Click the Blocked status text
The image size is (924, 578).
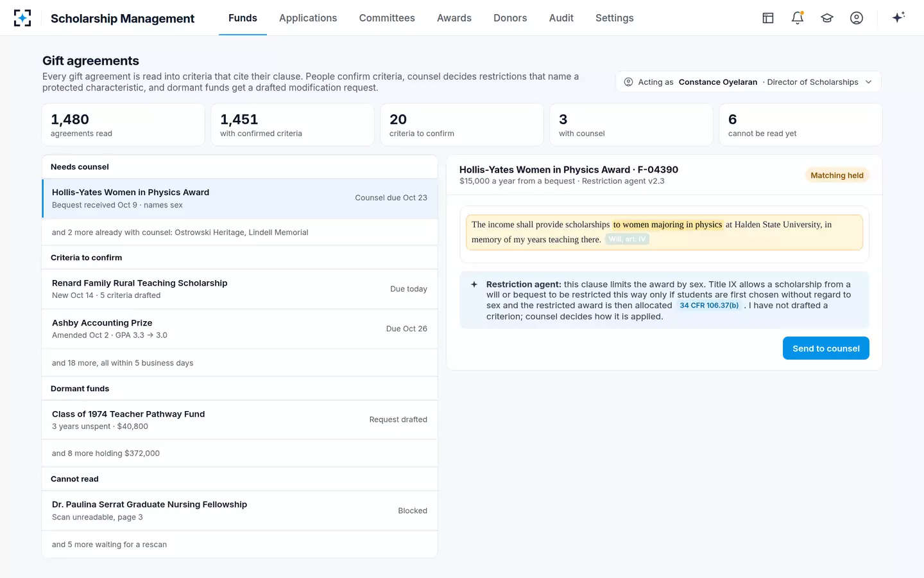pos(413,511)
